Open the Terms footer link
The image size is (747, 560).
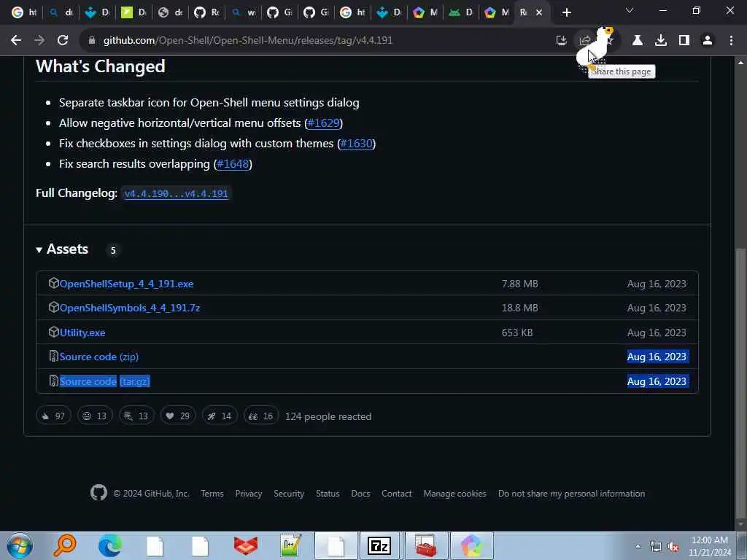click(x=212, y=494)
